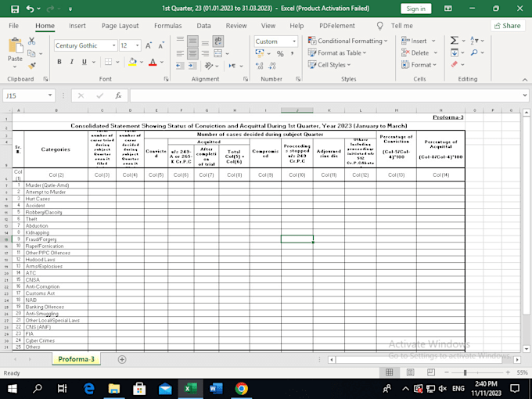Click the Share button
This screenshot has height=399, width=532.
click(508, 26)
